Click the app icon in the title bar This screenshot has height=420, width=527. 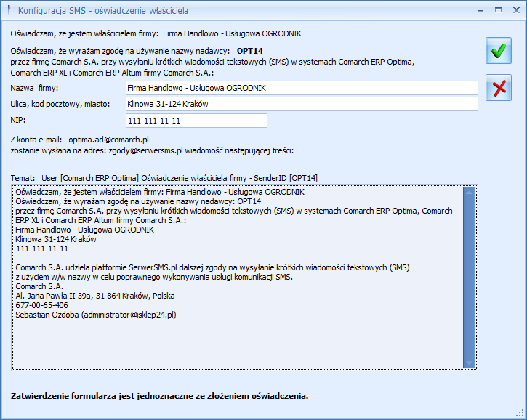9,10
